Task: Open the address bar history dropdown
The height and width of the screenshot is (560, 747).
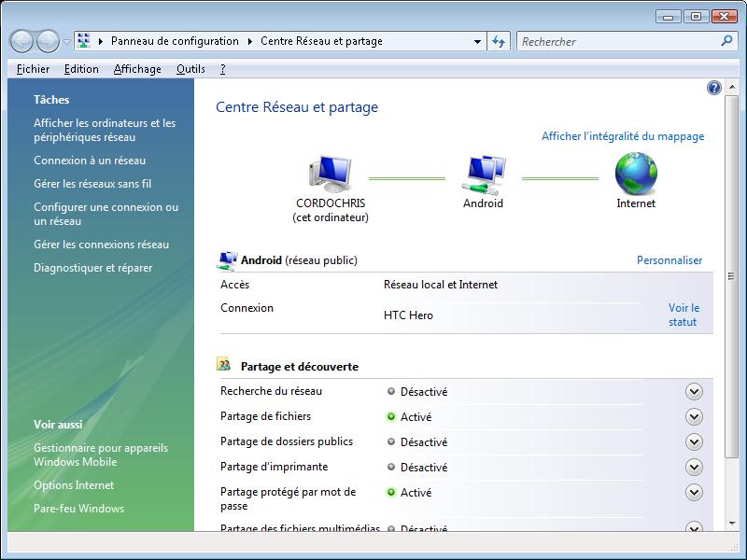Action: [x=477, y=41]
